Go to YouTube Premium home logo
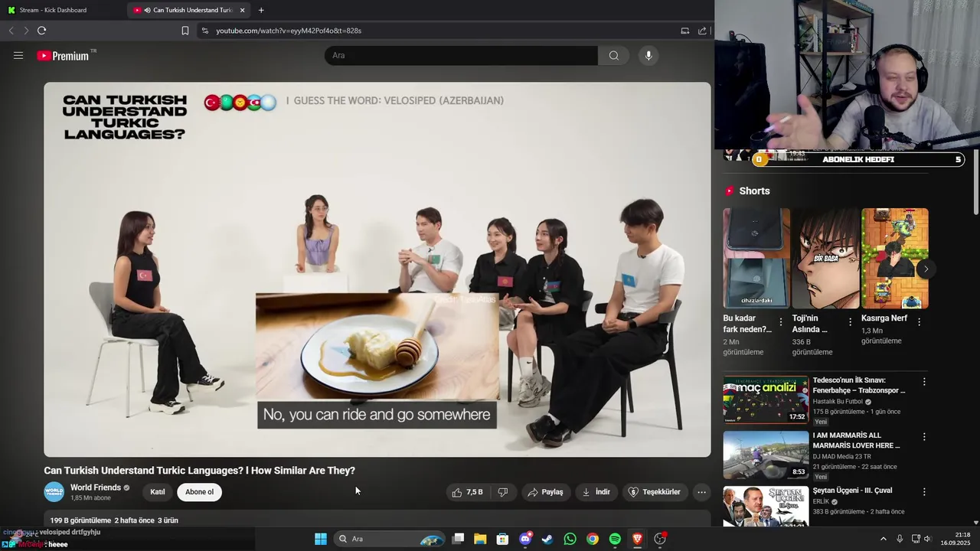Screen dimensions: 980x551 [x=63, y=56]
